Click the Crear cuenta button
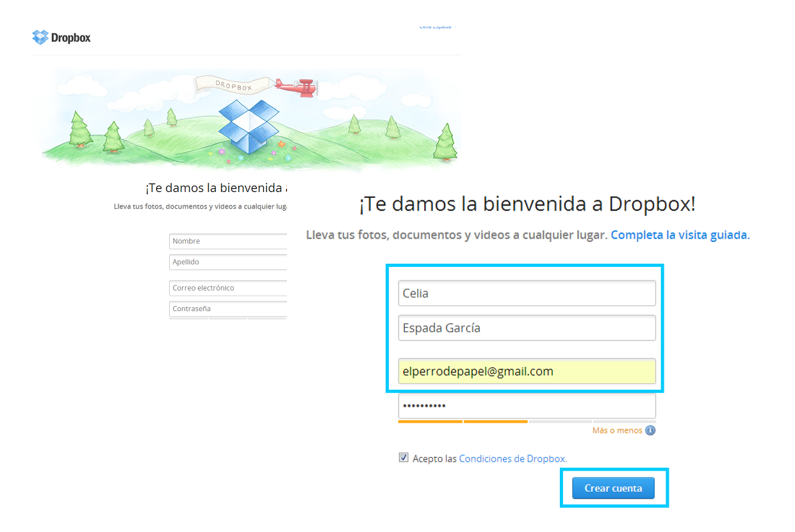This screenshot has height=532, width=795. (x=614, y=488)
